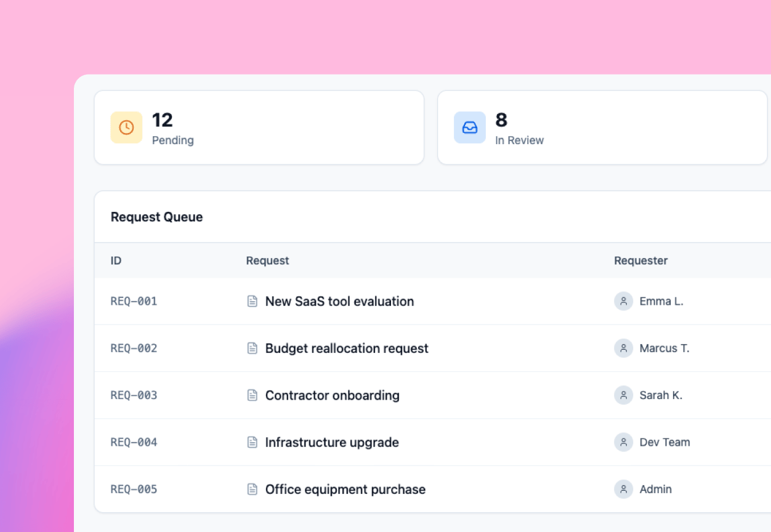The height and width of the screenshot is (532, 771).
Task: Click the document icon for Contractor onboarding
Action: [x=252, y=395]
